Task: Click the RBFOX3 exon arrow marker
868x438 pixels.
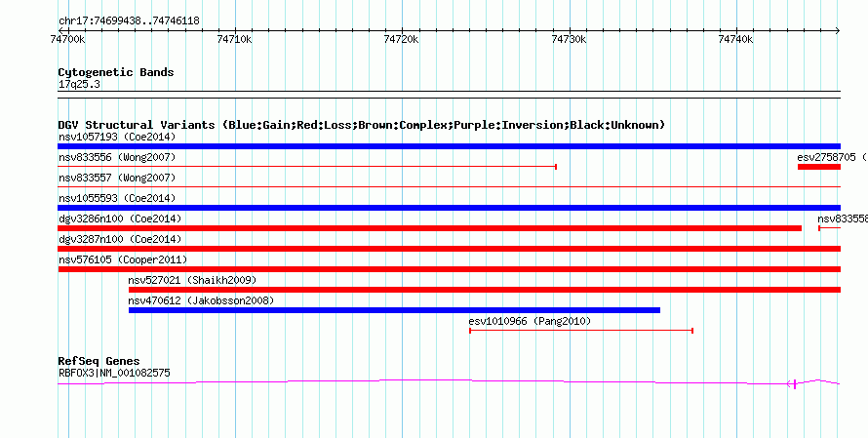Action: [792, 383]
